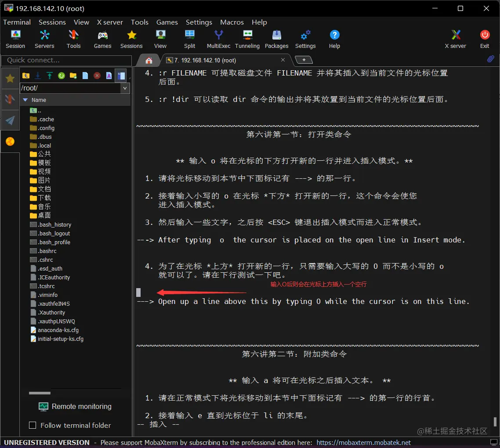
Task: Select the 桌面 folder
Action: click(40, 216)
